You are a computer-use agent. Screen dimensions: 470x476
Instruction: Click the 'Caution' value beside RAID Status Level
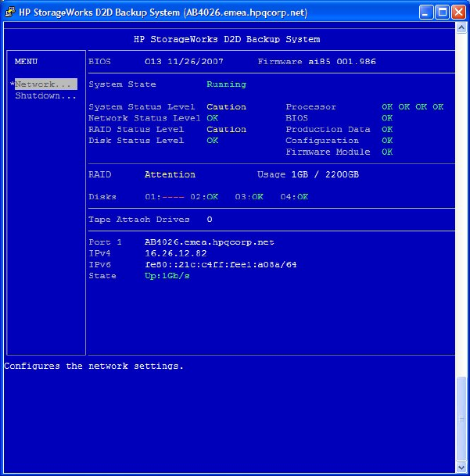tap(226, 129)
